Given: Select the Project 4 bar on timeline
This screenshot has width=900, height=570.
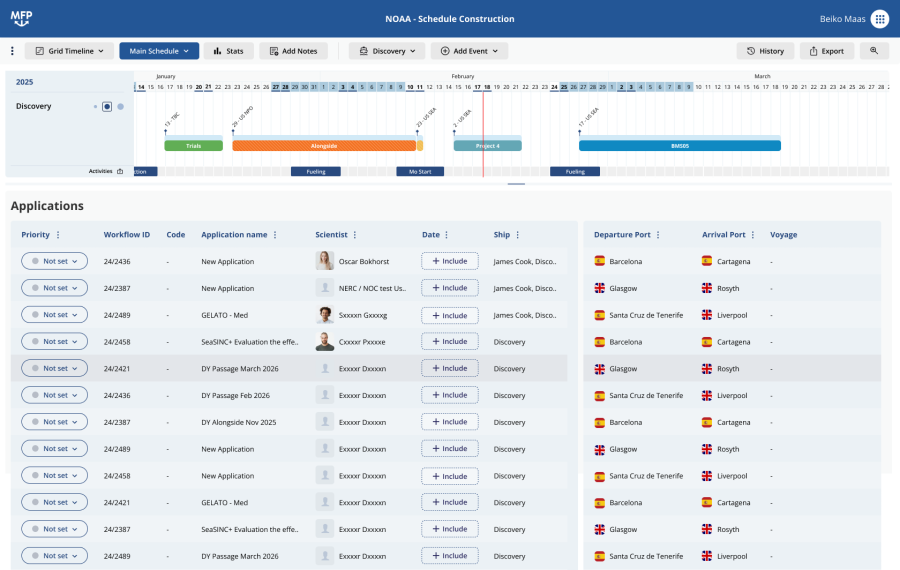Looking at the screenshot, I should pos(487,146).
